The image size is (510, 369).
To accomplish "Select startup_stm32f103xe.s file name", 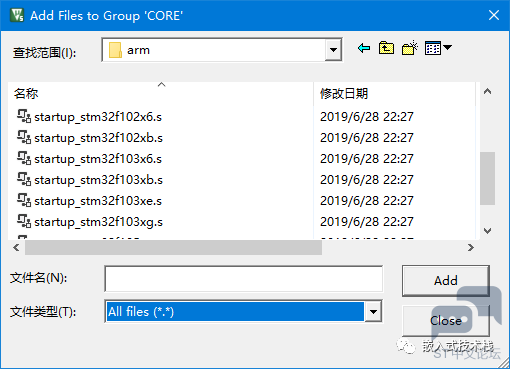I will tap(98, 201).
